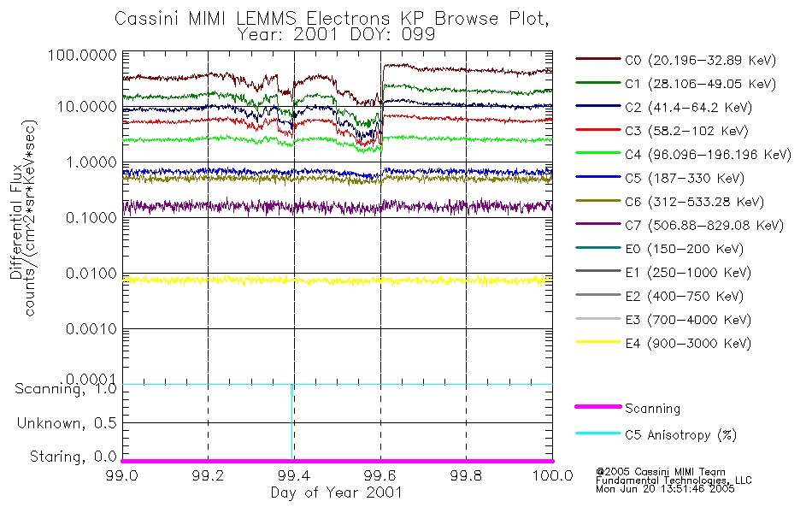Screen dimensions: 812x513
Task: Click the C4 (96.096-196.196 KeV) legend label
Action: point(709,155)
